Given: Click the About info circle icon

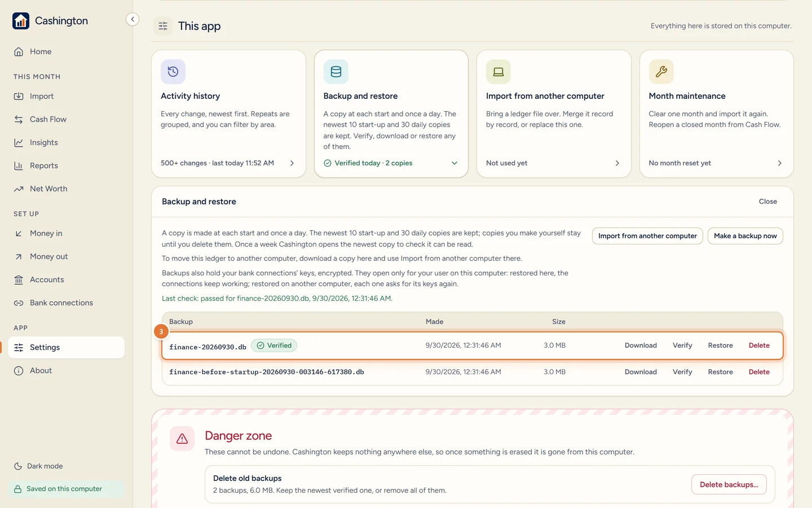Looking at the screenshot, I should pos(19,371).
